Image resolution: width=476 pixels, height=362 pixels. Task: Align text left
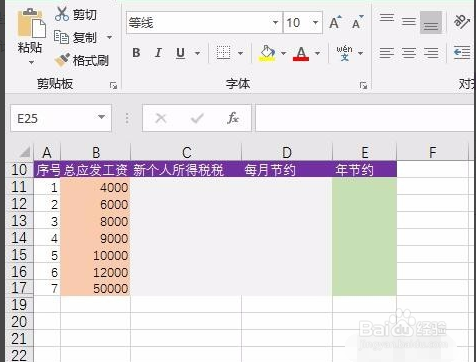(387, 53)
